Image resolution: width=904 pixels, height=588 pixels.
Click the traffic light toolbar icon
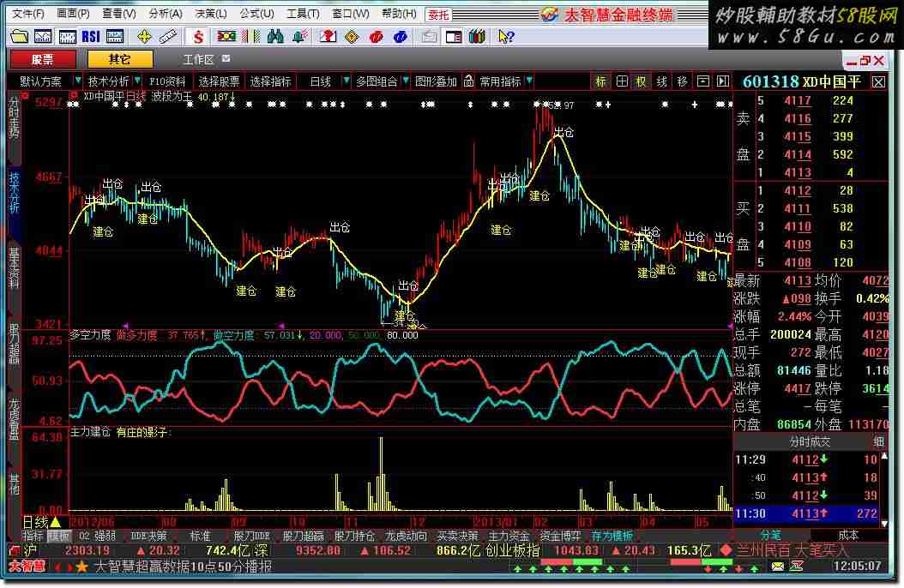tap(226, 37)
